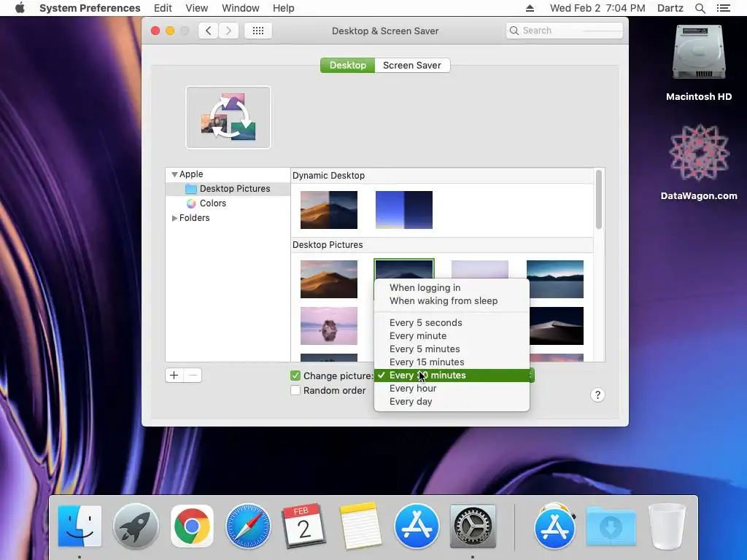Choose the checked Every 30 minutes option
The width and height of the screenshot is (747, 560).
point(452,376)
